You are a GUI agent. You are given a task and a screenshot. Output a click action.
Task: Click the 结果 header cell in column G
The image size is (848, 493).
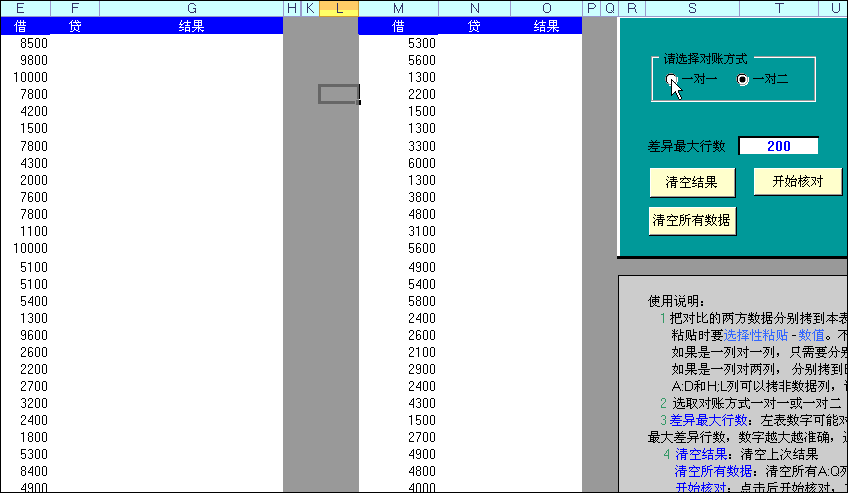(x=191, y=26)
